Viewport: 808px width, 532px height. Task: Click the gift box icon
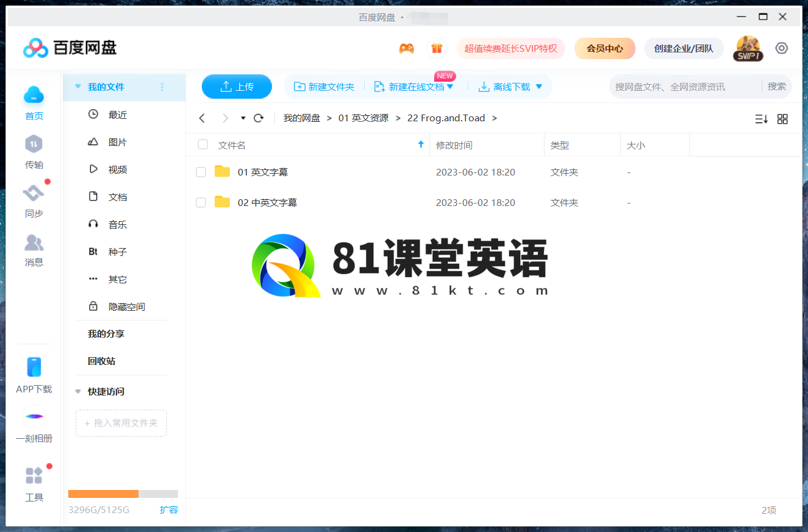click(x=436, y=48)
